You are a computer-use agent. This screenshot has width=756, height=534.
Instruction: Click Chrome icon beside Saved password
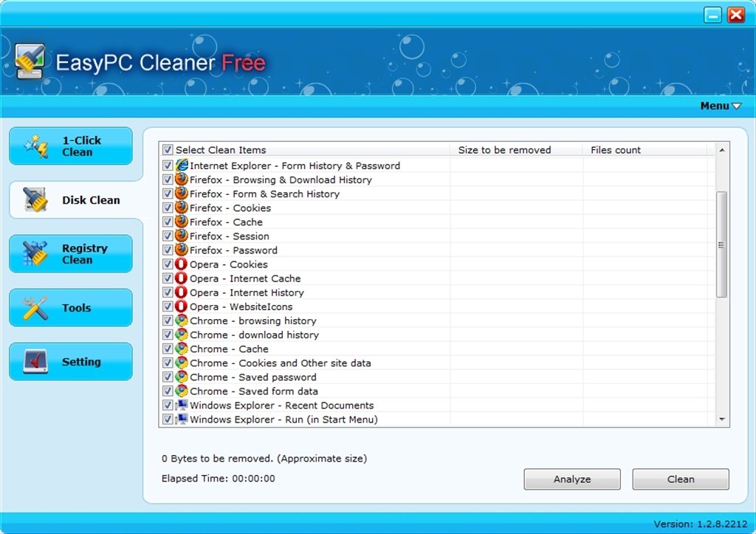point(182,377)
